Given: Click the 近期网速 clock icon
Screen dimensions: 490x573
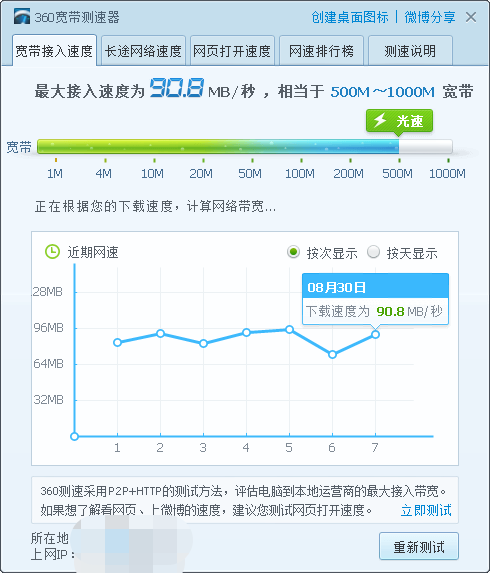Looking at the screenshot, I should pos(52,252).
